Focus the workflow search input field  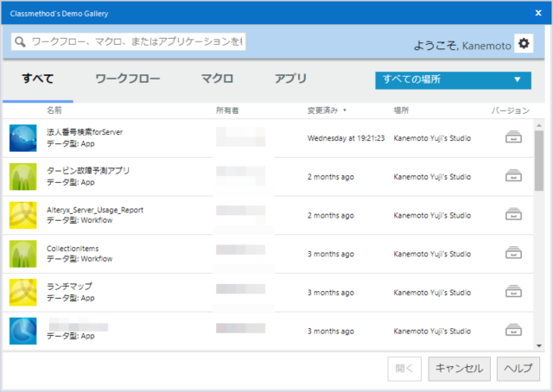point(129,41)
